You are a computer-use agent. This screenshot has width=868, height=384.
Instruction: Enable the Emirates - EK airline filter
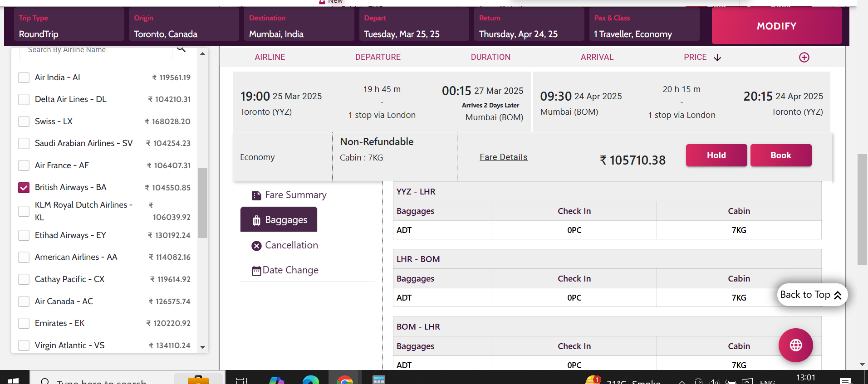(x=24, y=323)
